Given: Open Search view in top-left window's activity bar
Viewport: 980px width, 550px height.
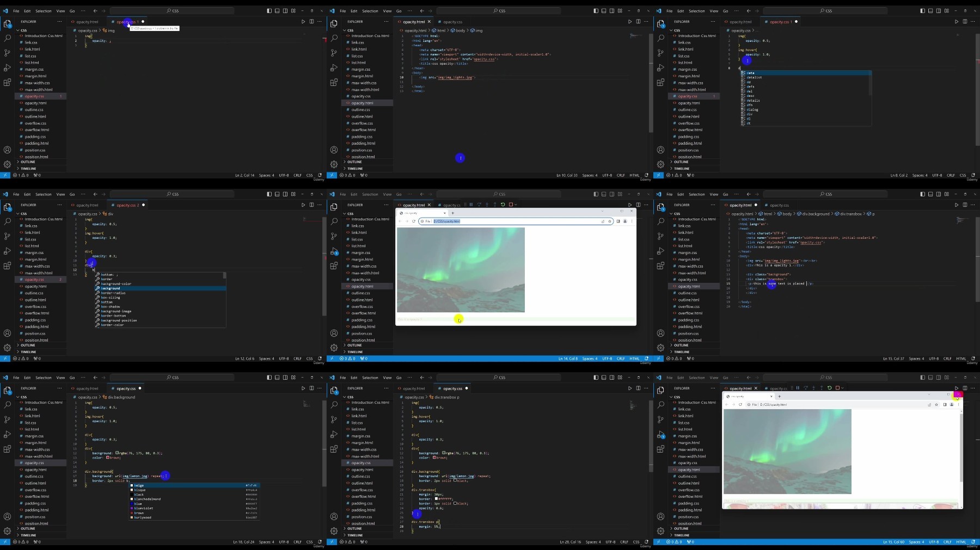Looking at the screenshot, I should point(7,38).
